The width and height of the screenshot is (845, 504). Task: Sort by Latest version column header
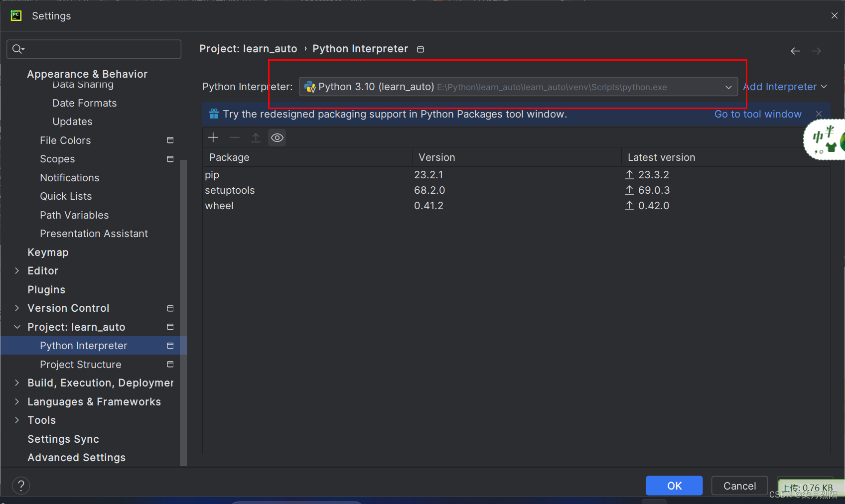[x=725, y=157]
